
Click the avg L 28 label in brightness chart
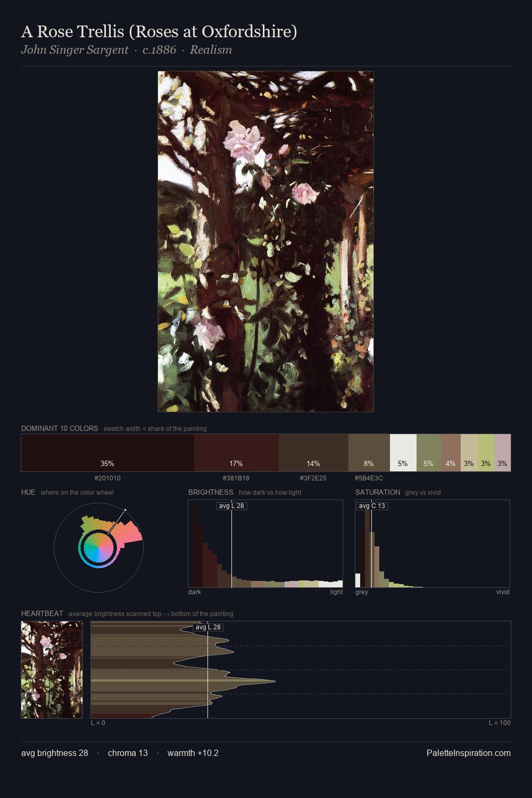point(231,506)
